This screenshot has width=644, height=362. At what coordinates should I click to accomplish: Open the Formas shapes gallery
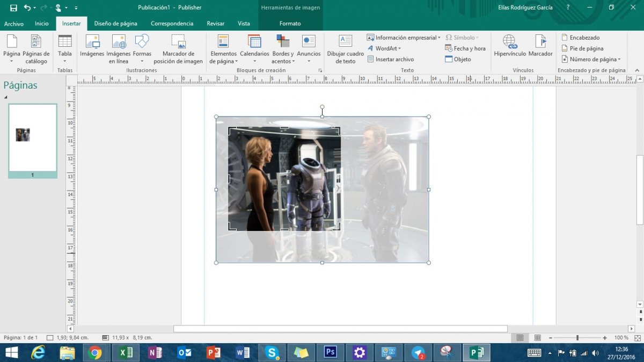click(142, 48)
